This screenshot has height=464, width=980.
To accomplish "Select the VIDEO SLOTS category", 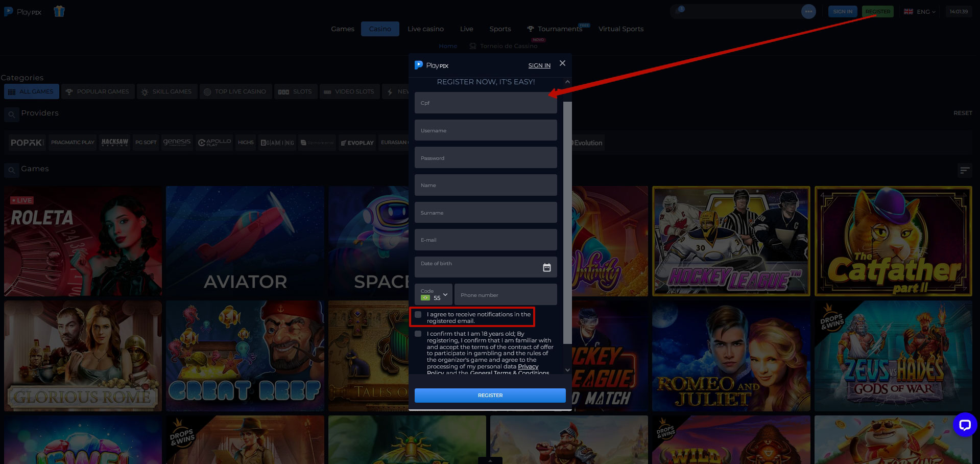I will click(x=350, y=91).
